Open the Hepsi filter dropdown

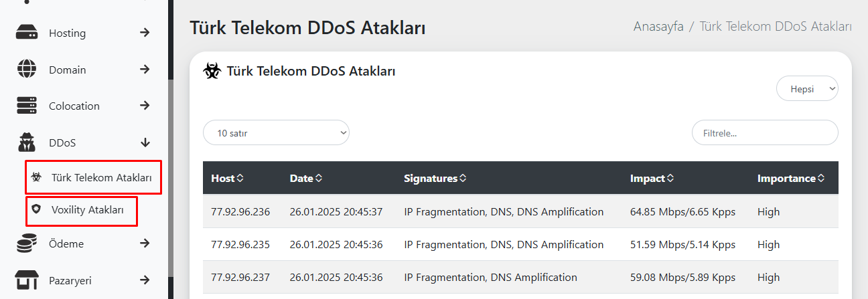pos(807,89)
